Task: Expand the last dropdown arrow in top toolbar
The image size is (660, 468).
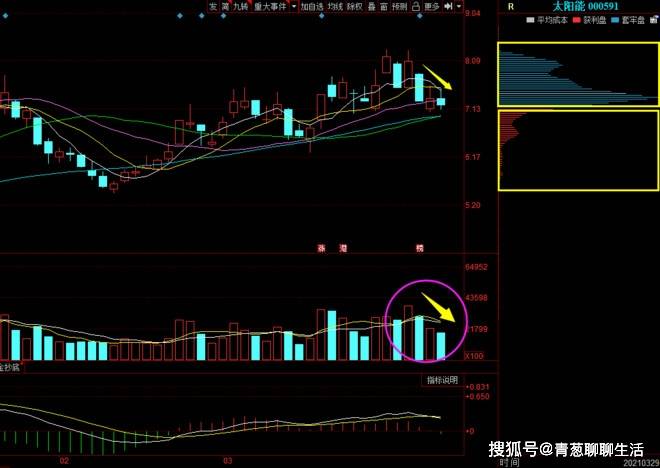Action: [459, 6]
